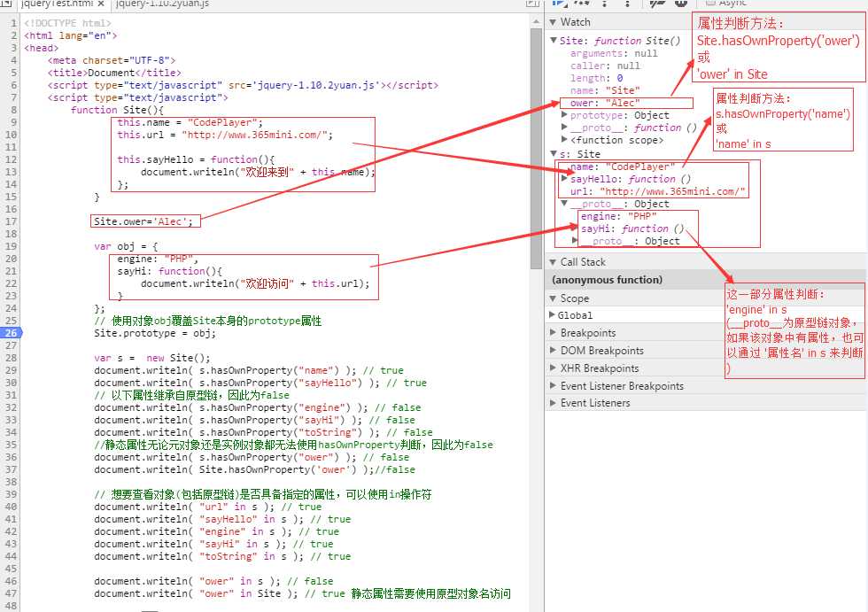Collapse the Call Stack section
Screen dimensions: 868x612
click(553, 262)
